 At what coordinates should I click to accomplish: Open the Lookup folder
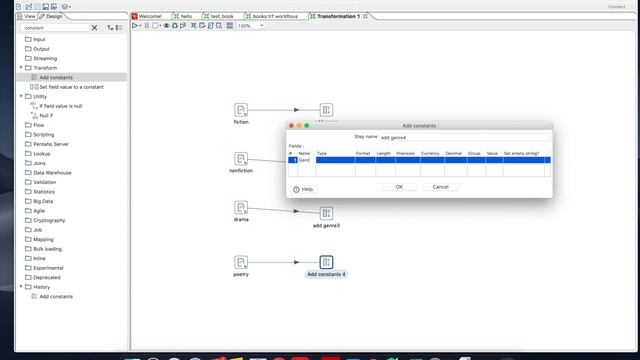(x=38, y=154)
